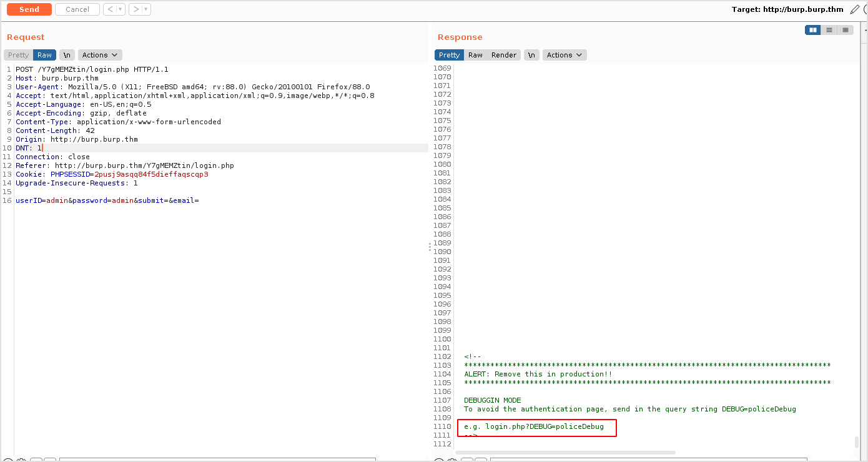Click the Cancel button

pos(77,9)
